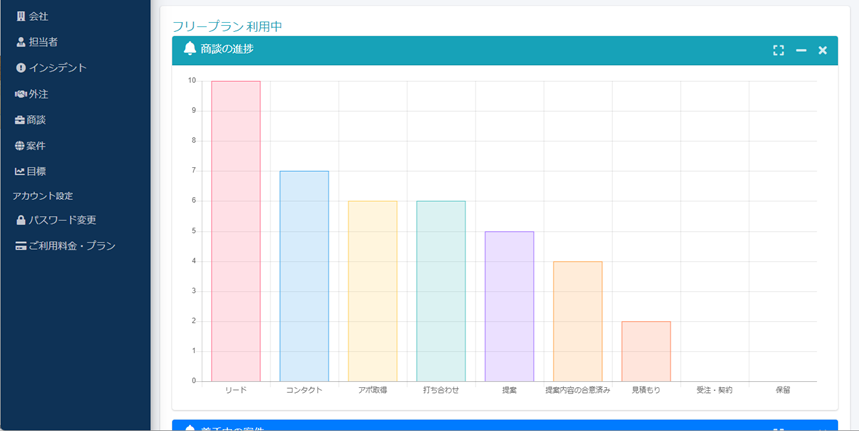Close the 商談の進捗 card
The width and height of the screenshot is (859, 431).
[x=823, y=50]
